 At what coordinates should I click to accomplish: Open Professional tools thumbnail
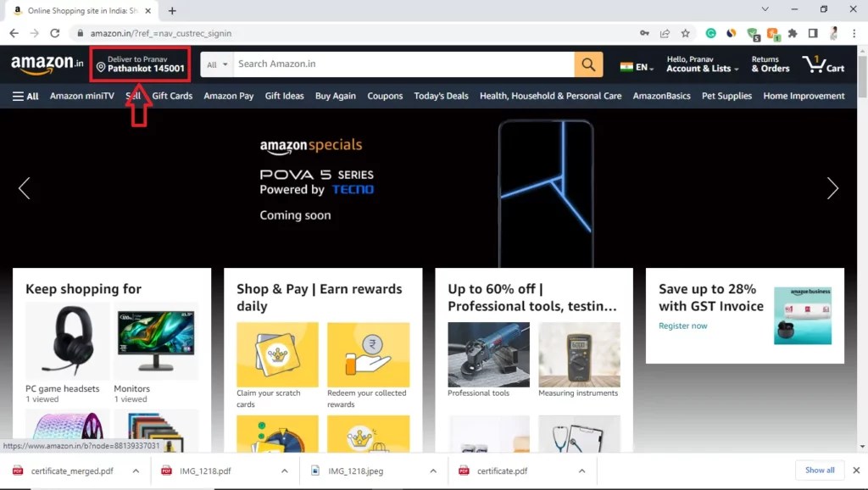[488, 355]
